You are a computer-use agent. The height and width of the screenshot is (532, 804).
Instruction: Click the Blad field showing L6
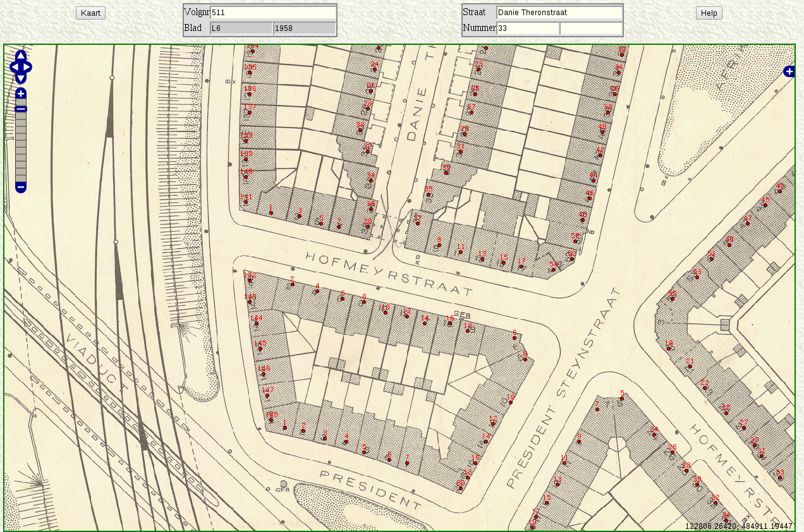click(x=241, y=28)
